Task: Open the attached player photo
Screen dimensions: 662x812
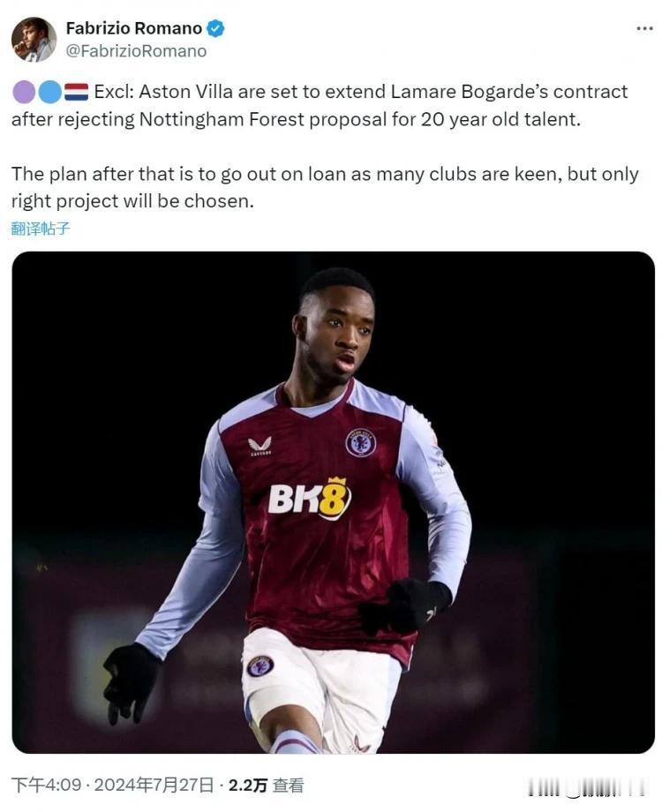Action: point(333,502)
